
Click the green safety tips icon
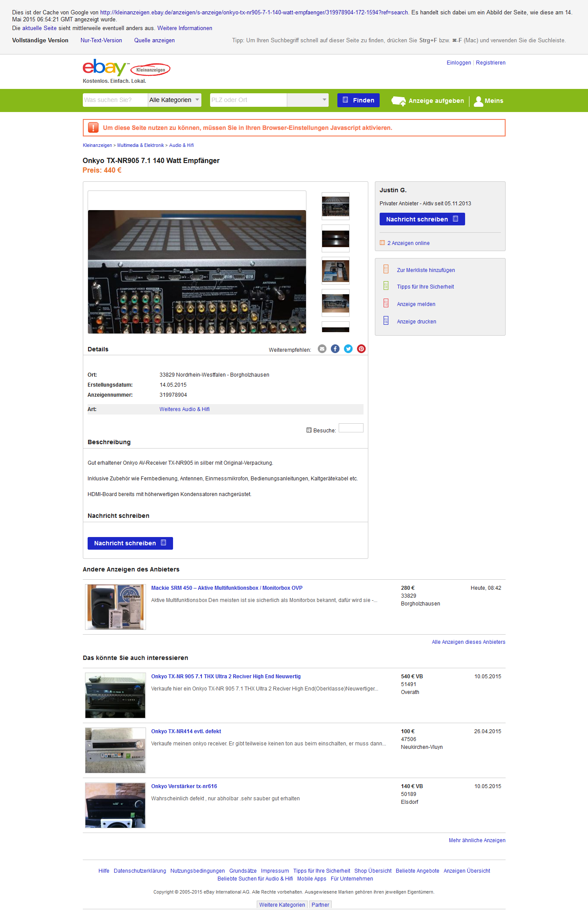(x=386, y=286)
